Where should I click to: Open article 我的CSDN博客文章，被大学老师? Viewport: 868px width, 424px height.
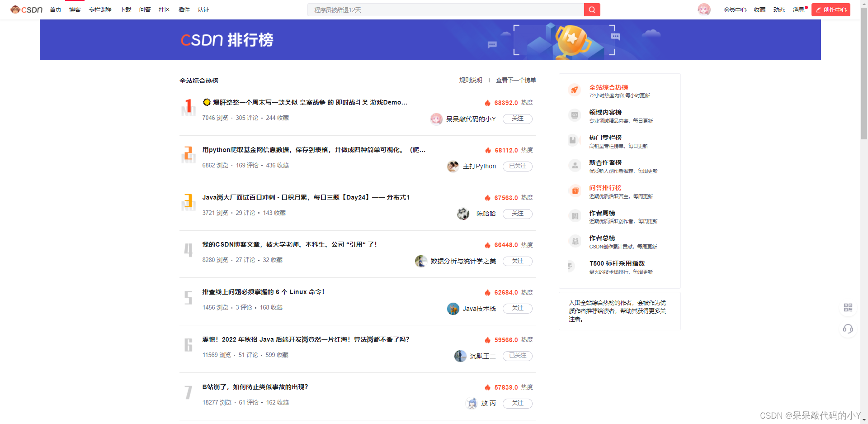tap(289, 244)
